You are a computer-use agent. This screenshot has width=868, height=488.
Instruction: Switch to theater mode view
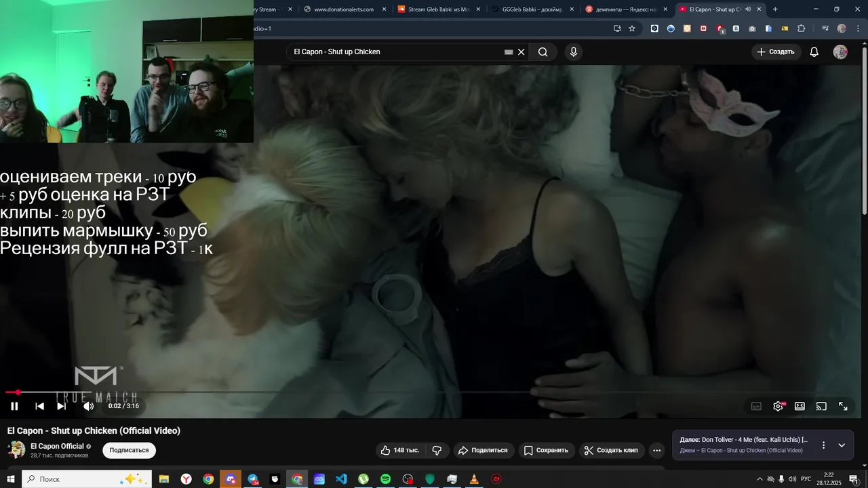[x=800, y=406]
